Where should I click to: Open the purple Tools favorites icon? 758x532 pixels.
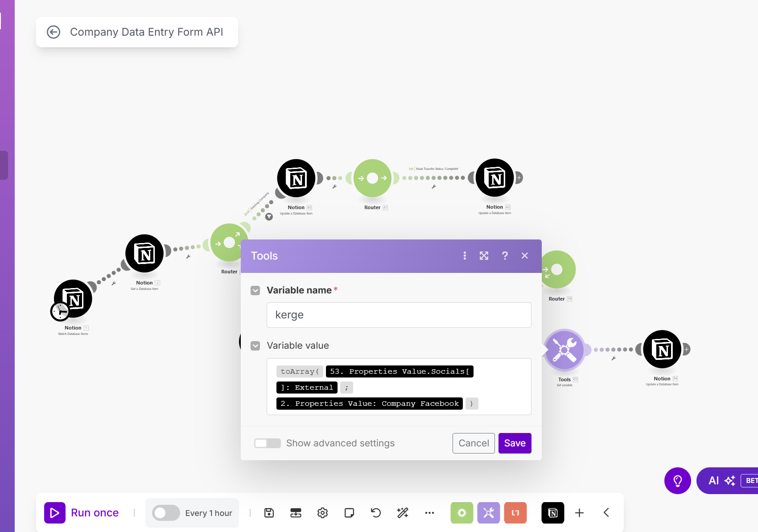tap(489, 513)
